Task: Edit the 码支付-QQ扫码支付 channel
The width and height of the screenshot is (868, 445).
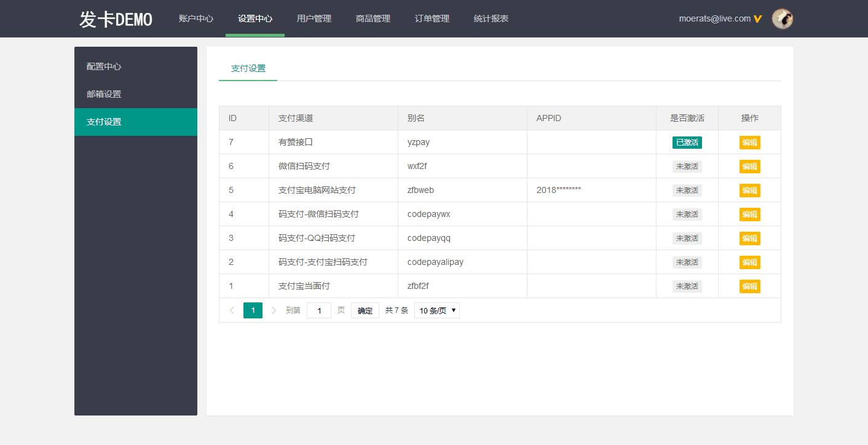Action: click(x=749, y=238)
